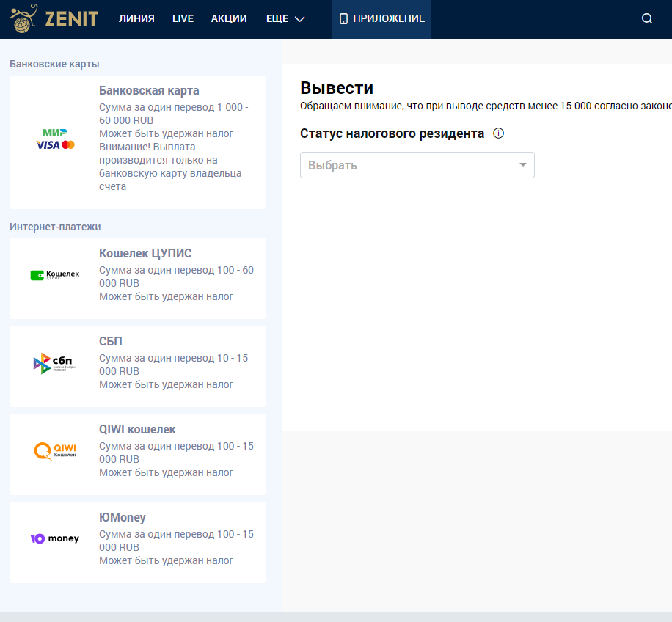Click the Статус налогового резидента label
The height and width of the screenshot is (622, 672).
tap(392, 133)
